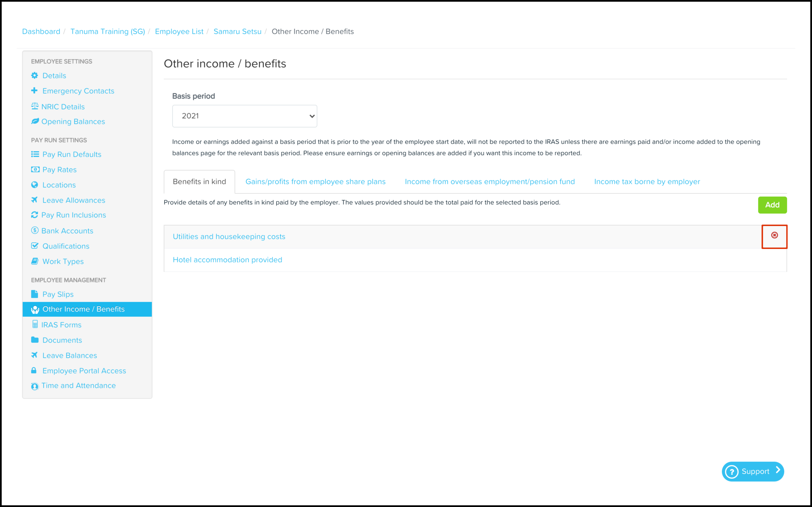The image size is (812, 507).
Task: Open the Basis period dropdown
Action: click(x=245, y=116)
